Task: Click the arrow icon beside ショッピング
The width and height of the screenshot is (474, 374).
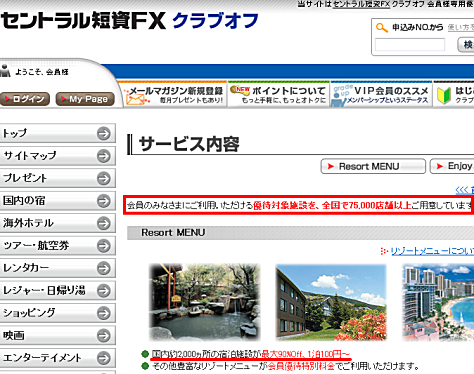Action: pyautogui.click(x=104, y=313)
